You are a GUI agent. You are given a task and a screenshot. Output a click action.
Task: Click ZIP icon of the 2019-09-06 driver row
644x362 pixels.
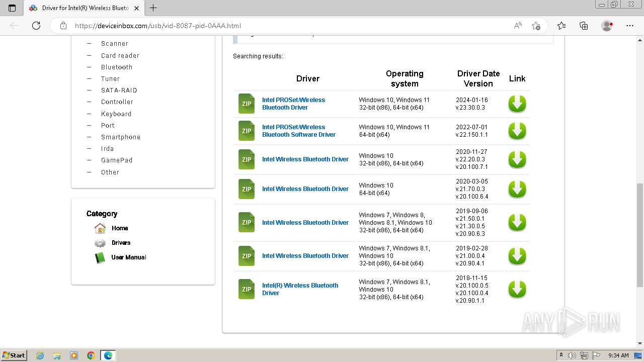[x=247, y=222]
